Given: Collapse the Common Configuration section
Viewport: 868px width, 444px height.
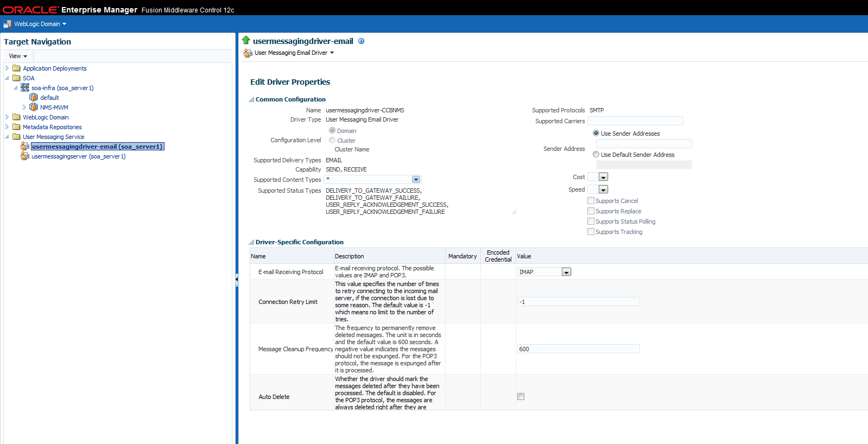Looking at the screenshot, I should 251,99.
